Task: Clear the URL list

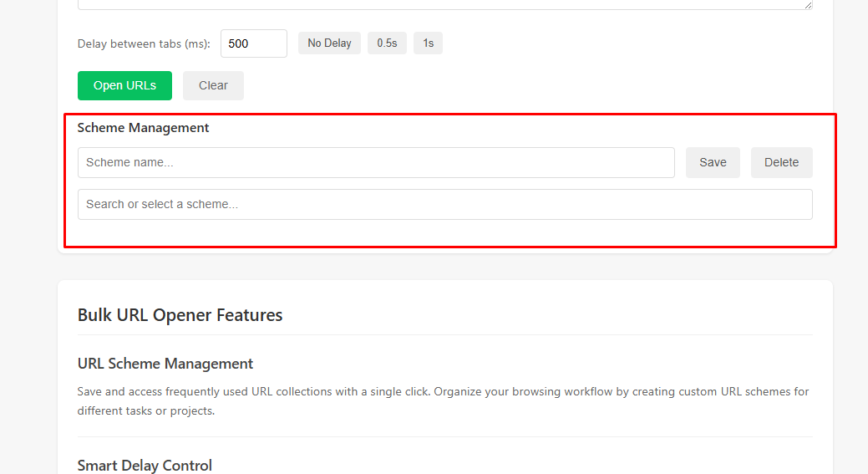Action: [x=213, y=86]
